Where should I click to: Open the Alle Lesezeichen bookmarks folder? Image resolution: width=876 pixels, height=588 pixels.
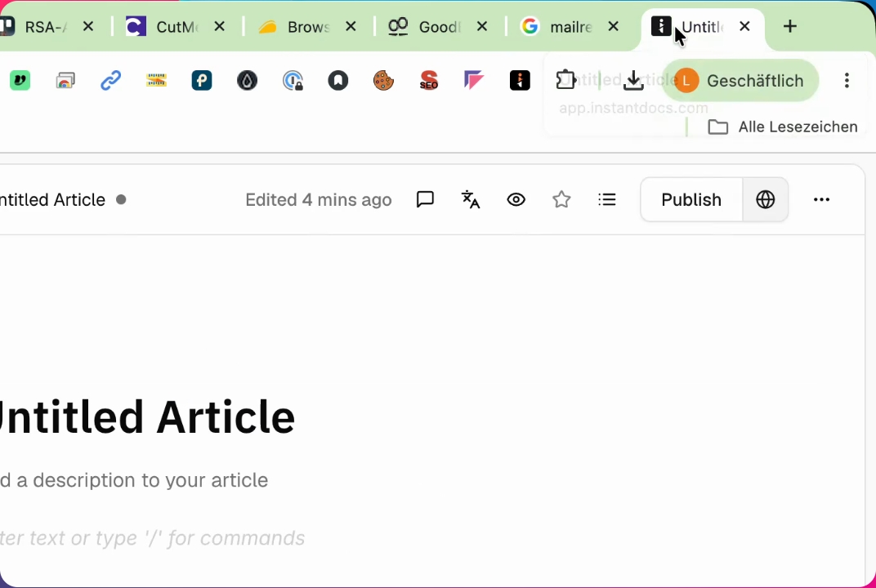(x=782, y=127)
